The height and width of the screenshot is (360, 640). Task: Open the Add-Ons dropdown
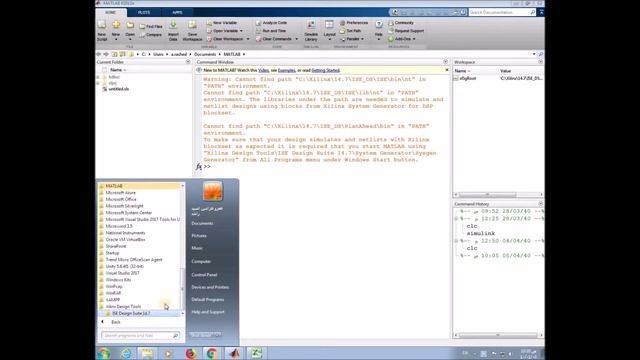click(414, 39)
